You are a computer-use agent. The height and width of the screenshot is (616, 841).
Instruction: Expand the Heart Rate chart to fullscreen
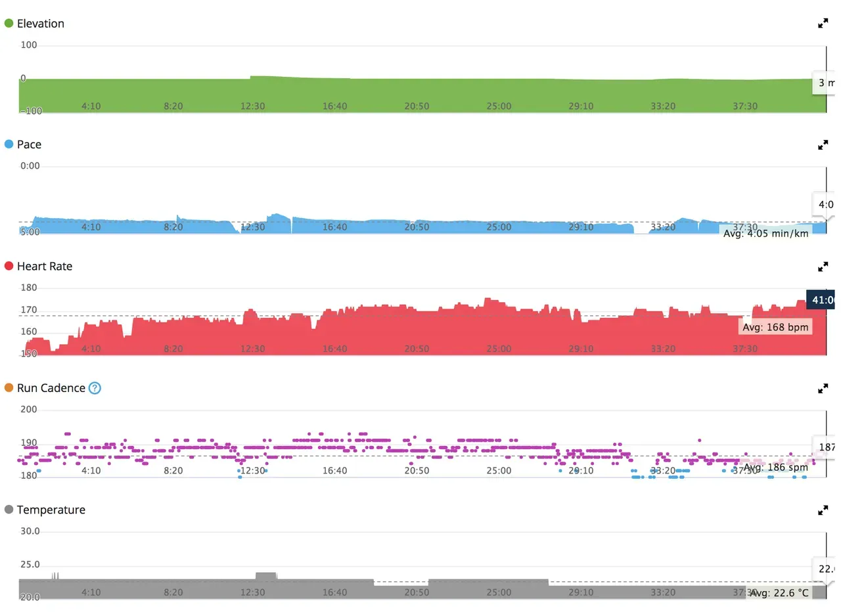(x=823, y=267)
